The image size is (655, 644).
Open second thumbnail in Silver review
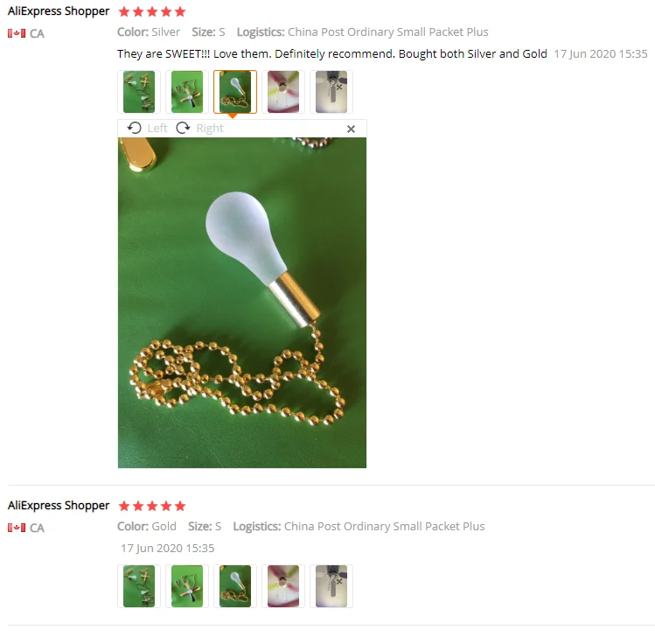tap(187, 92)
